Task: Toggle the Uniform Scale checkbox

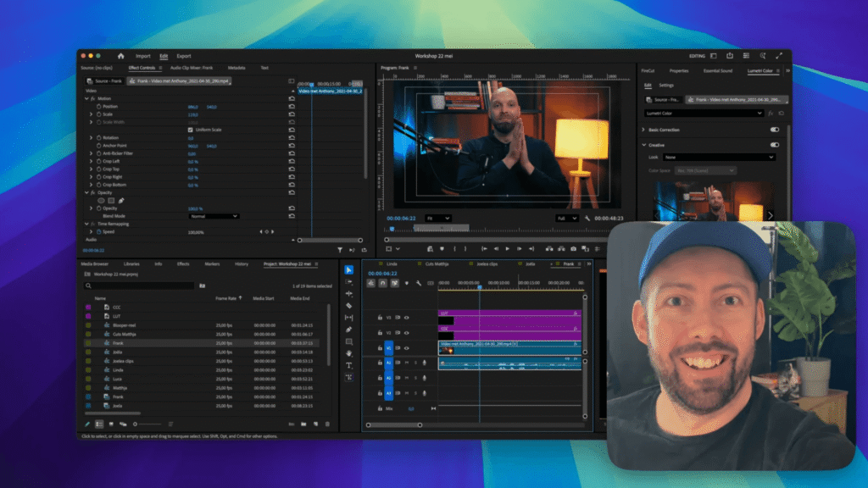Action: pyautogui.click(x=191, y=130)
